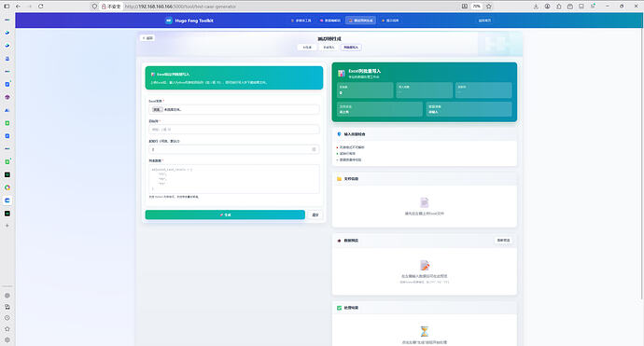
Task: Click the plus icon in the left sidebar
Action: click(7, 226)
